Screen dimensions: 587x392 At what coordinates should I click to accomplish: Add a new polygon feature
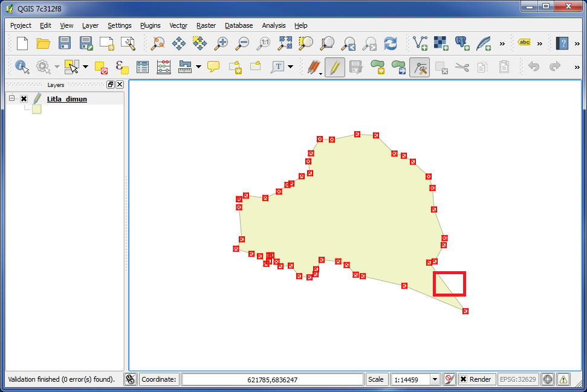378,67
